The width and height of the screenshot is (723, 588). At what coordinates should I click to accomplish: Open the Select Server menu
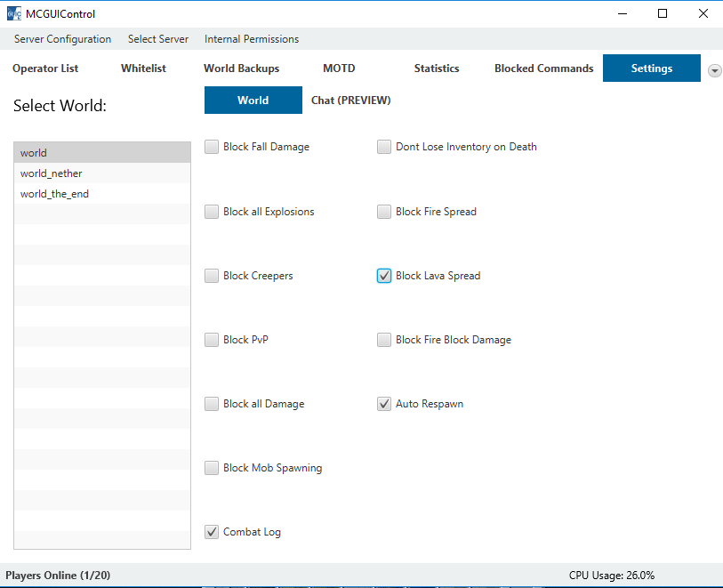tap(158, 39)
